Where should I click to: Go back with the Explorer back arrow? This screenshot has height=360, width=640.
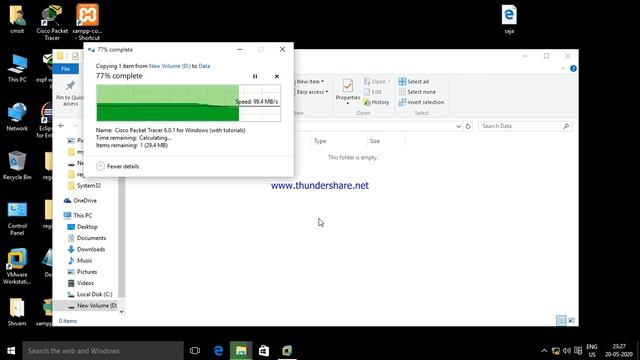(61, 126)
